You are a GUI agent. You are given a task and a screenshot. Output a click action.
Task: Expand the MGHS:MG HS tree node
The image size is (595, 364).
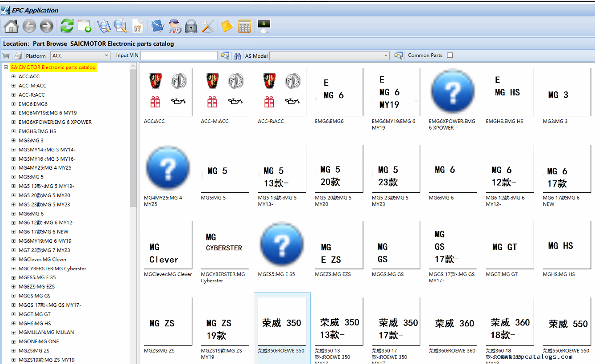14,323
